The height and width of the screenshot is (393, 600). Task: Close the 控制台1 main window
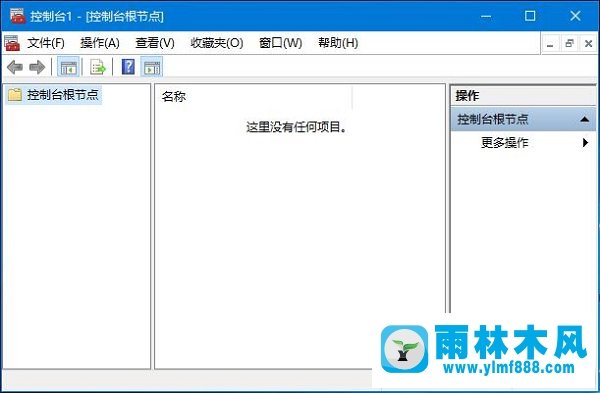click(575, 16)
